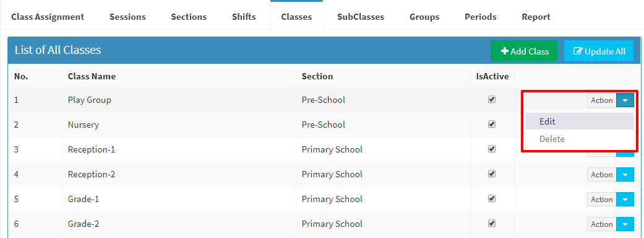Click the Class Name column header
644x238 pixels.
[92, 76]
